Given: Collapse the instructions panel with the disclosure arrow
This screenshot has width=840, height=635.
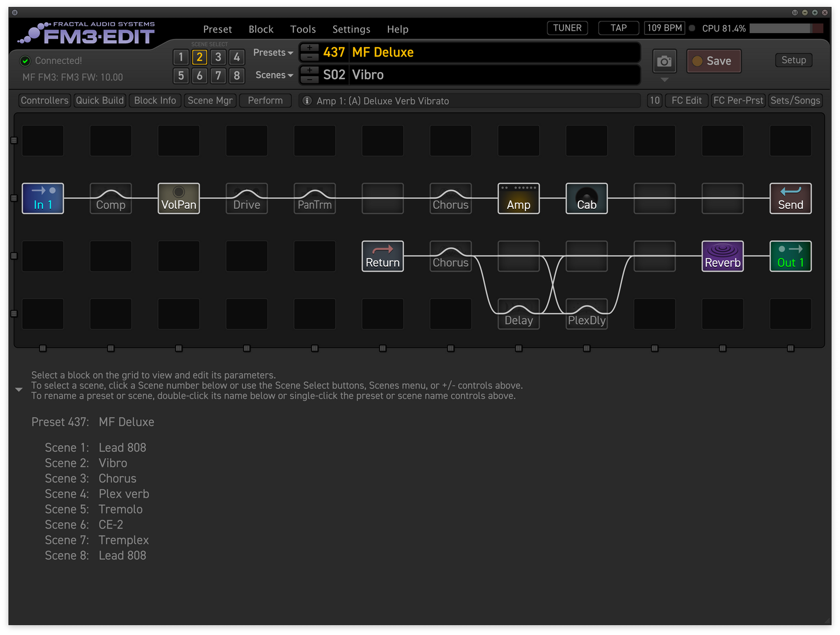Looking at the screenshot, I should [19, 390].
